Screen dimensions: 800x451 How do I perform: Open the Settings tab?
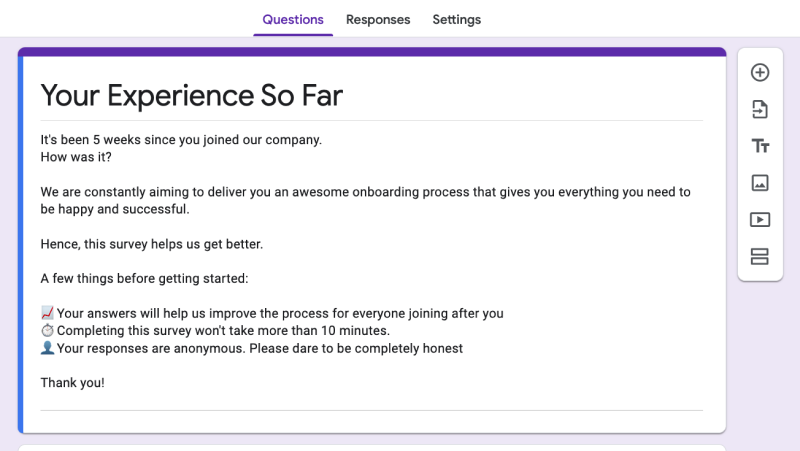456,20
